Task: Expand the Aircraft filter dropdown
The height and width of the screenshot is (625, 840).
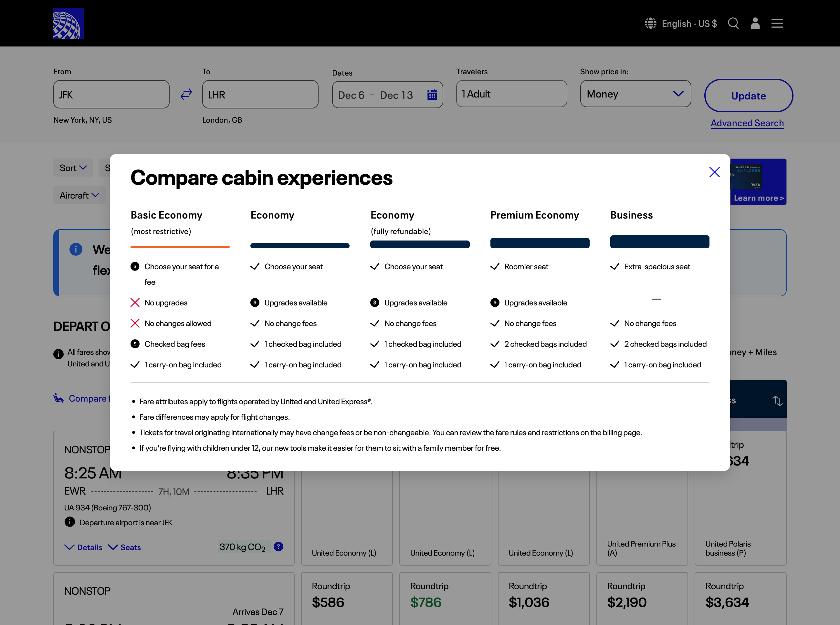Action: [x=79, y=195]
